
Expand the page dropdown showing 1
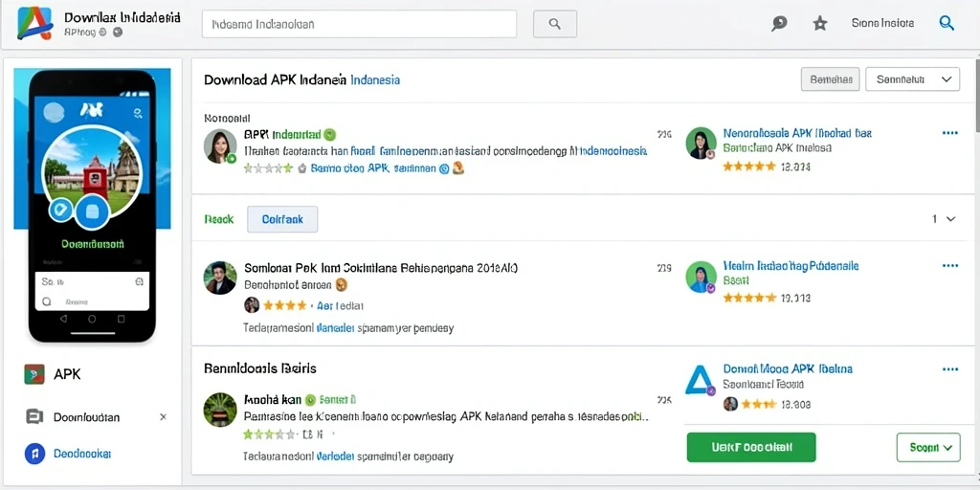coord(944,219)
